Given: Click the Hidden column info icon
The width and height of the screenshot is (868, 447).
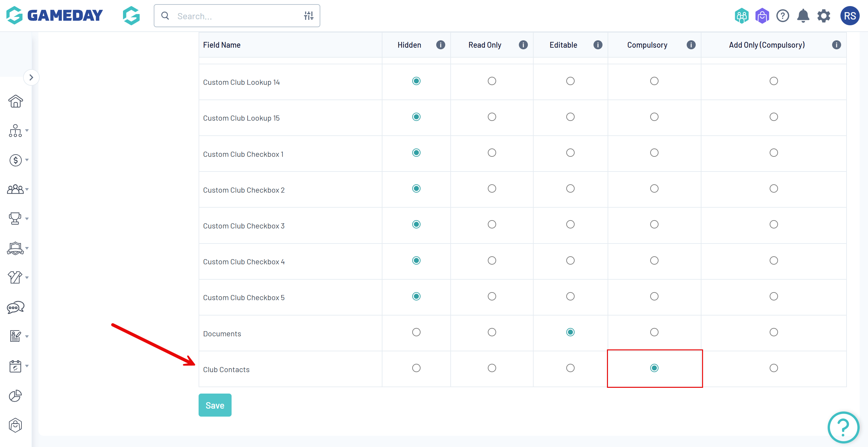Looking at the screenshot, I should pos(440,45).
